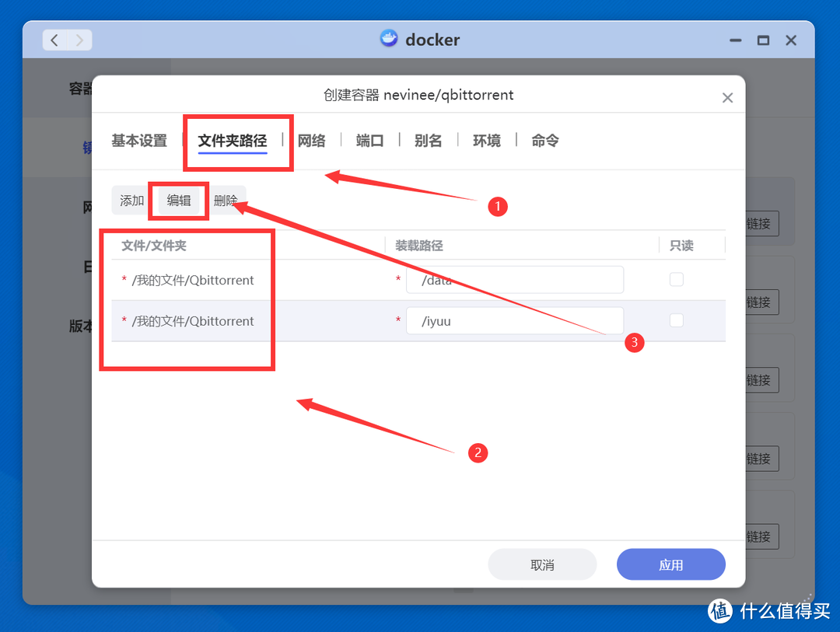Image resolution: width=840 pixels, height=632 pixels.
Task: Switch to the 命令 tab
Action: [x=545, y=141]
